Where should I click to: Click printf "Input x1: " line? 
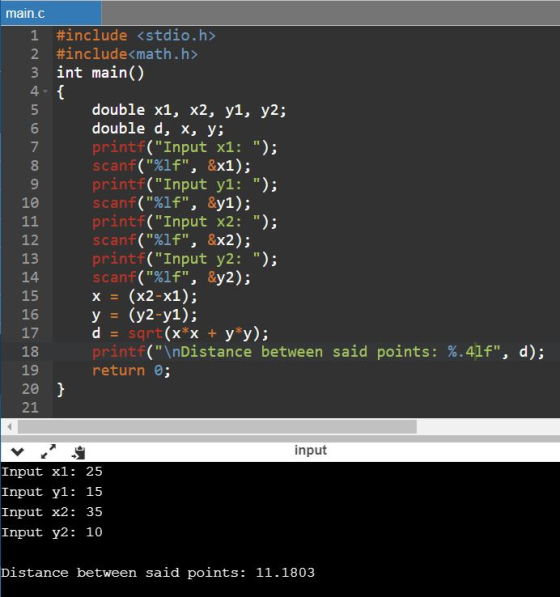pos(185,147)
